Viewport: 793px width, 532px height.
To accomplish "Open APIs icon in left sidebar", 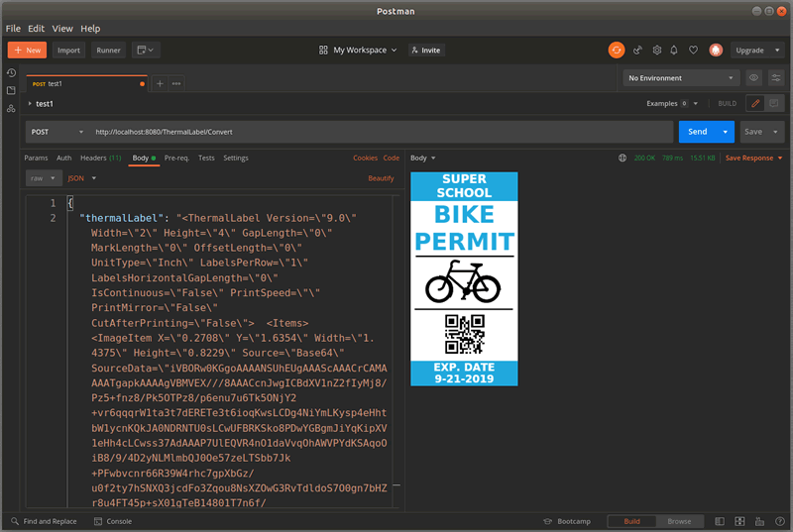I will point(11,108).
